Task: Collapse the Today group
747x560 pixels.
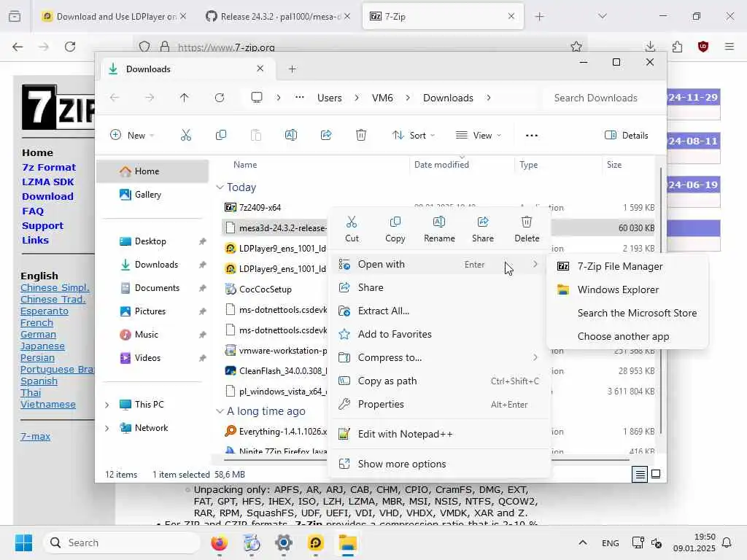Action: [220, 187]
